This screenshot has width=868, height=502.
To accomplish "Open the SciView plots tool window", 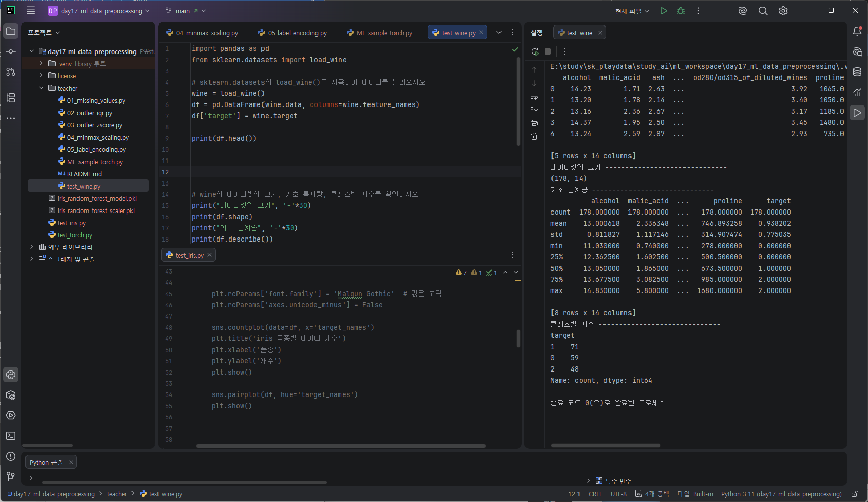I will pos(857,92).
